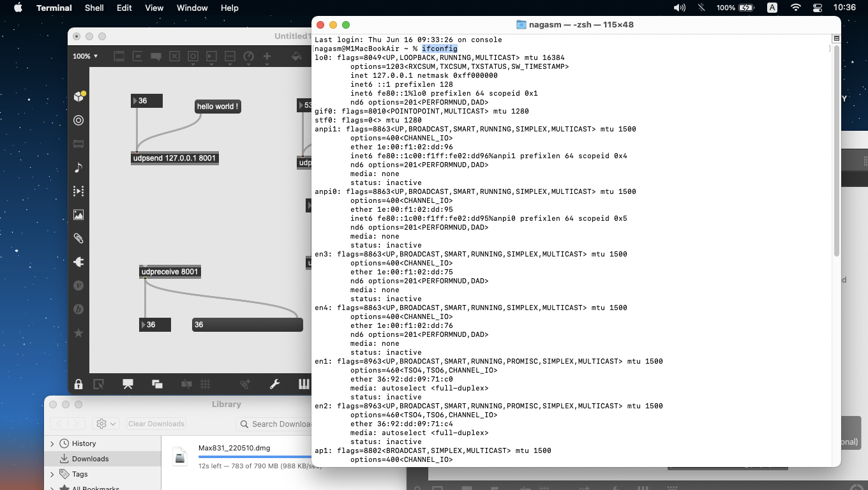The width and height of the screenshot is (868, 490).
Task: Open the gear options dropdown in Library window
Action: [x=106, y=424]
